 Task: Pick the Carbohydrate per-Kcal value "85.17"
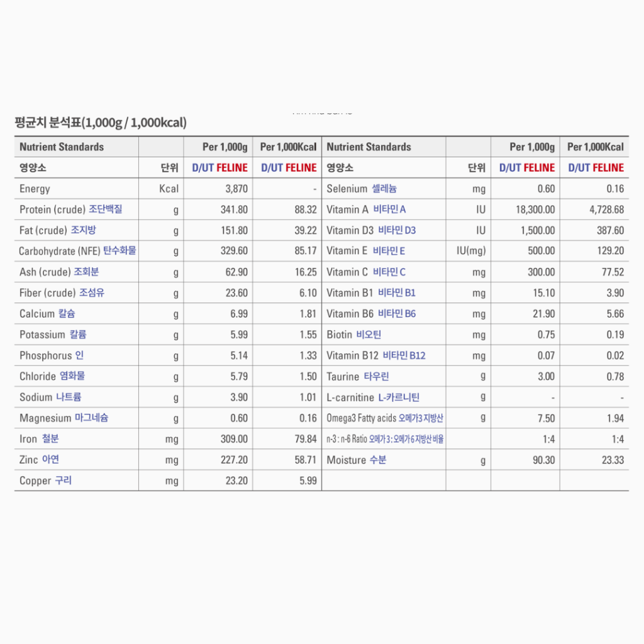306,251
